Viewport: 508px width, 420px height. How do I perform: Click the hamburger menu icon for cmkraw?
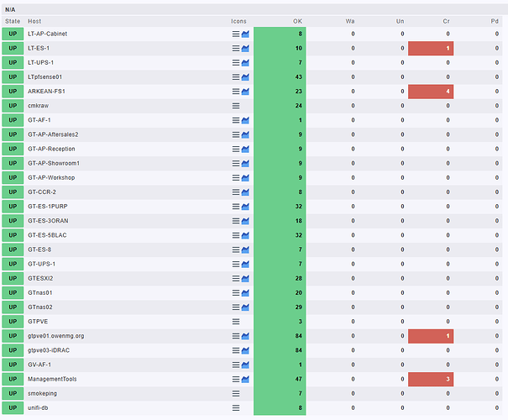click(x=236, y=106)
